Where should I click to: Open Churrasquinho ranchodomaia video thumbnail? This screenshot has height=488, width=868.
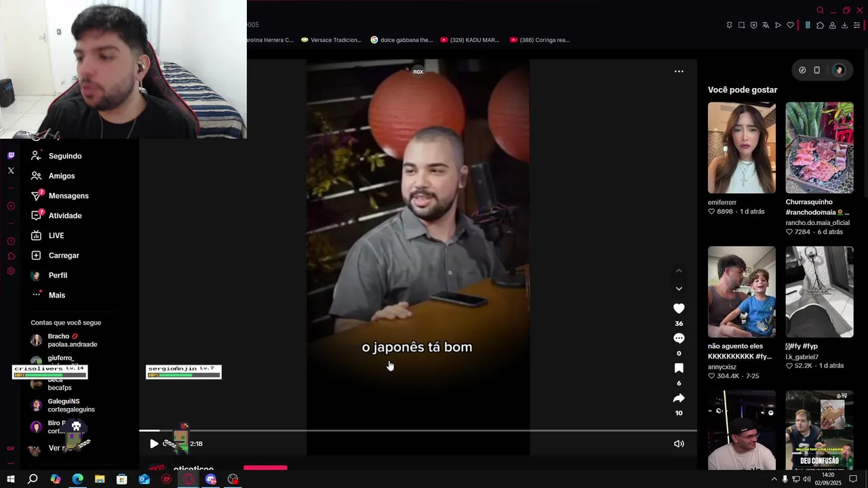click(x=819, y=148)
